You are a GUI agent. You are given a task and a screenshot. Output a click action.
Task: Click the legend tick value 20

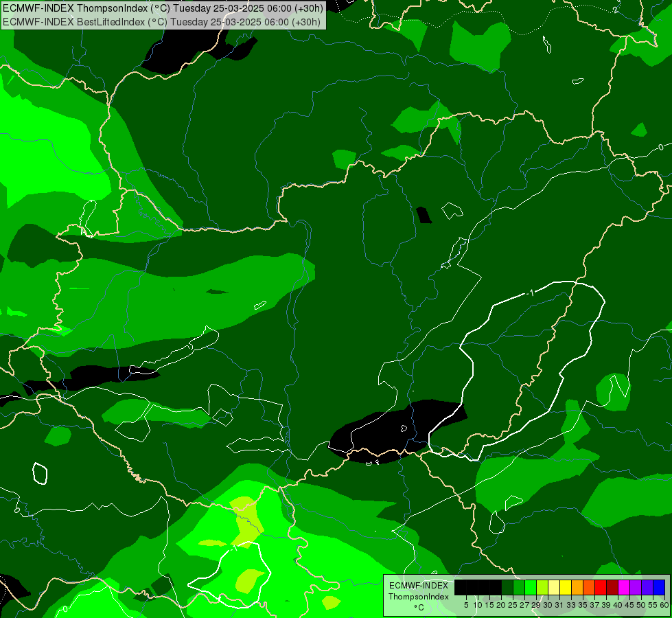[x=501, y=605]
